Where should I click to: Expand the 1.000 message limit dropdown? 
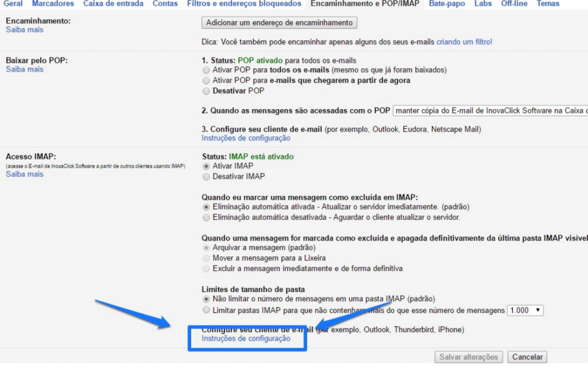(x=525, y=311)
